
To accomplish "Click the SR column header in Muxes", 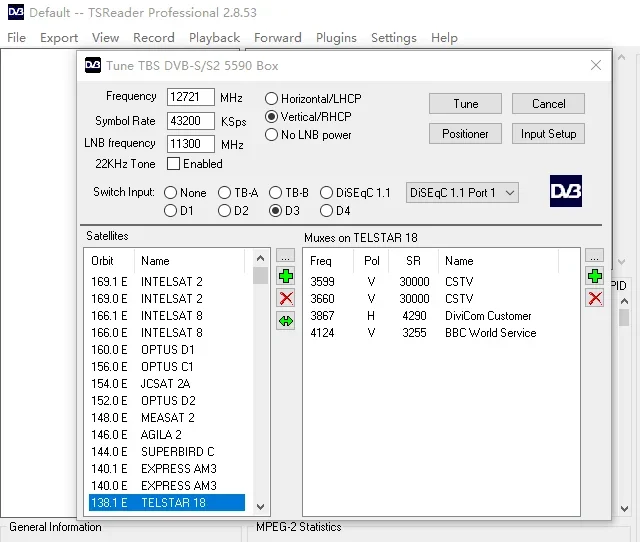I will (413, 261).
